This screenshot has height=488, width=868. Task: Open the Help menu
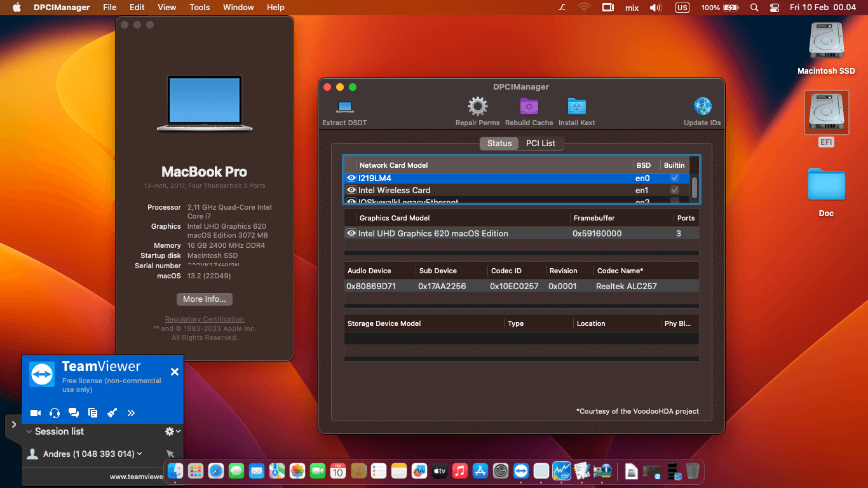point(276,8)
